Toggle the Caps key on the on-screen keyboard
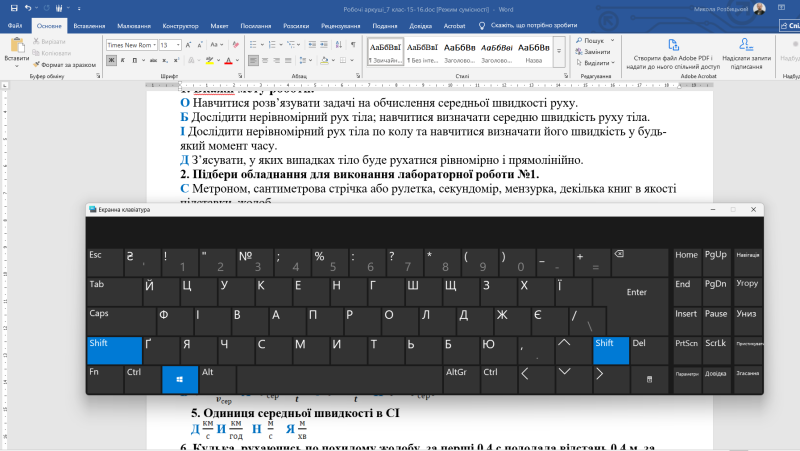Viewport: 800px width, 451px height. pyautogui.click(x=121, y=320)
